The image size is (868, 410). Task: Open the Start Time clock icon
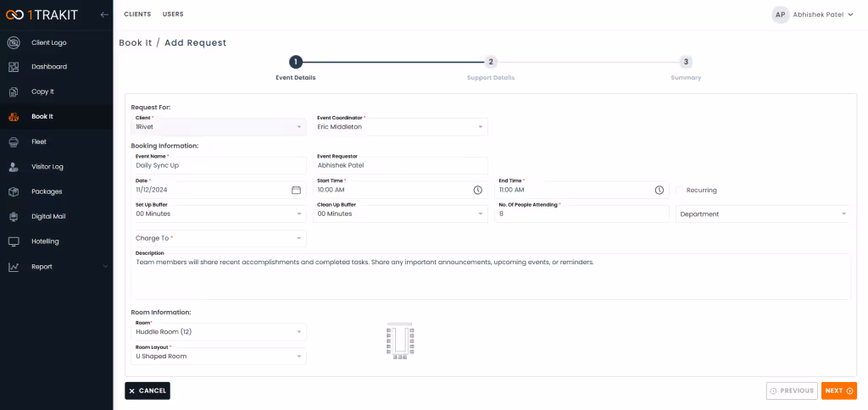[x=478, y=190]
